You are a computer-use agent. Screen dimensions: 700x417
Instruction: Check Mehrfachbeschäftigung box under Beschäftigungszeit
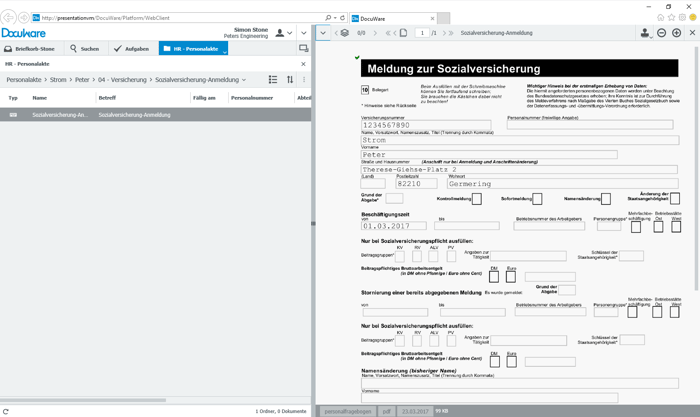pyautogui.click(x=636, y=227)
